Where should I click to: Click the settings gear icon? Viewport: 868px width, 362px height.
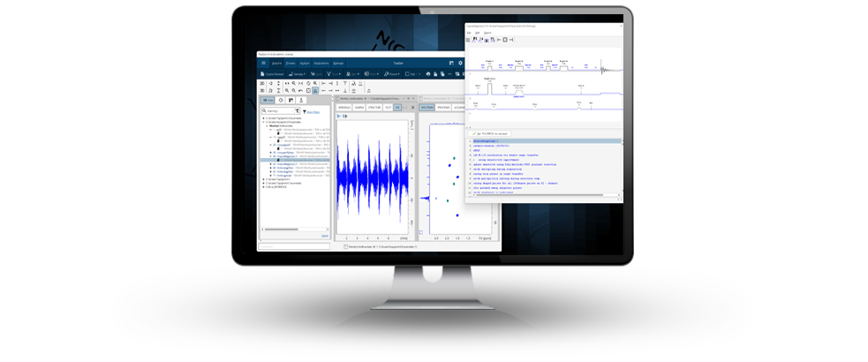click(x=460, y=64)
